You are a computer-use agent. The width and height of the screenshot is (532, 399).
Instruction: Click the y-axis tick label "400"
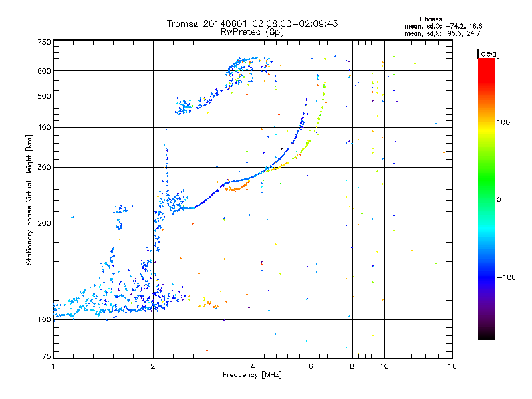coord(44,127)
